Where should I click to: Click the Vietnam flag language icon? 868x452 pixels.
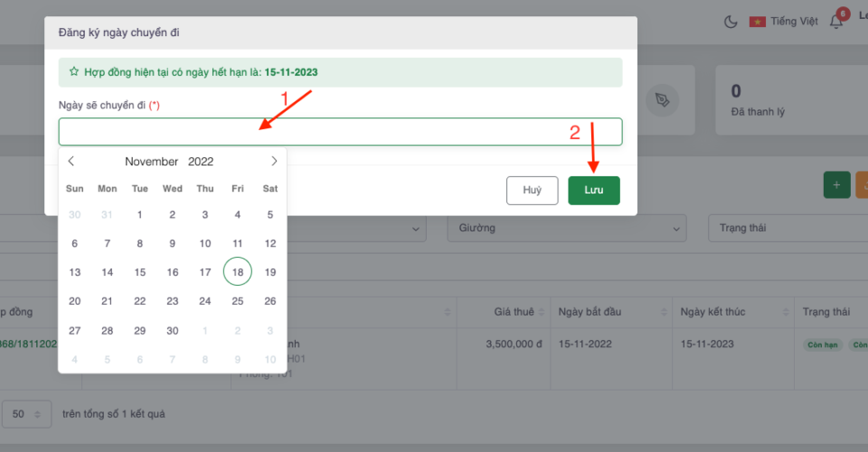pos(757,22)
